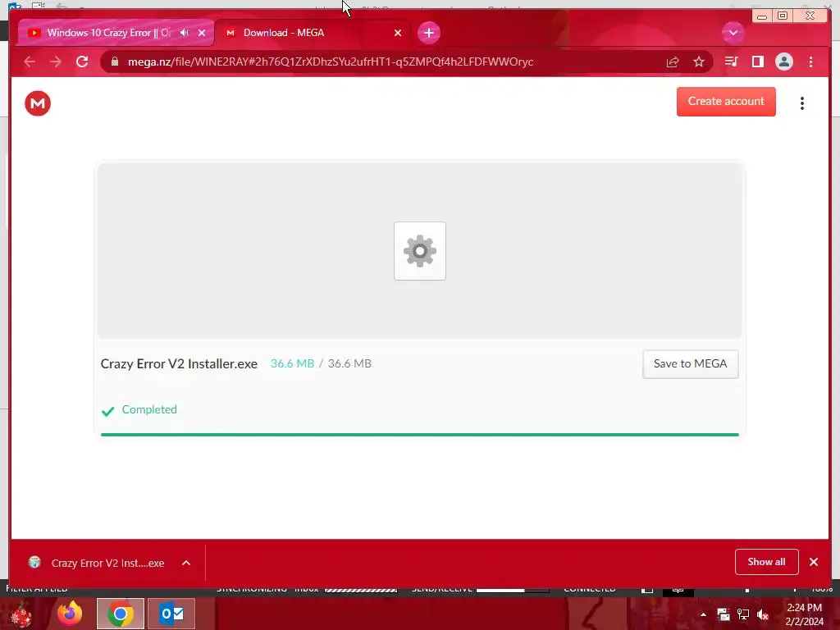Close the Windows 10 Crazy Error tab
The image size is (840, 630).
point(202,33)
